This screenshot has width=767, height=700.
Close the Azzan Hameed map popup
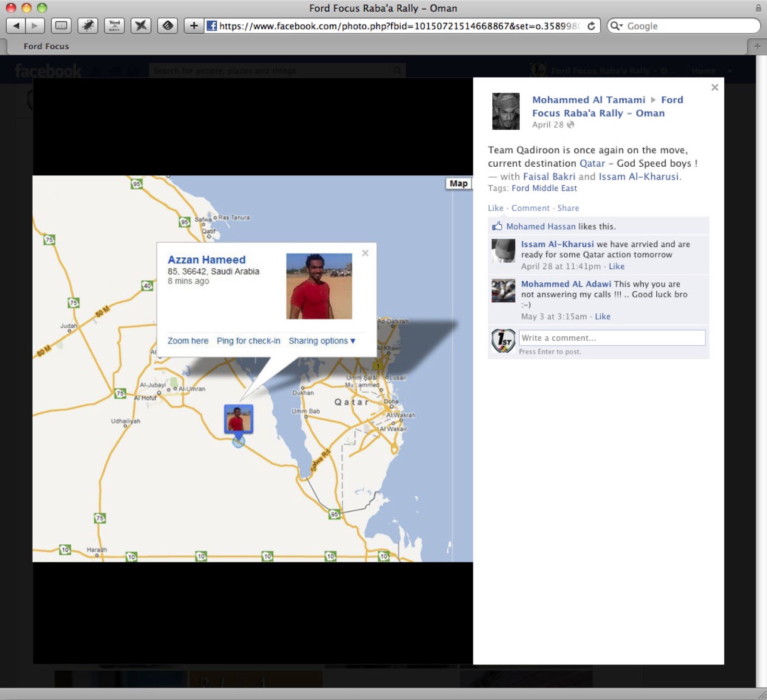point(365,253)
